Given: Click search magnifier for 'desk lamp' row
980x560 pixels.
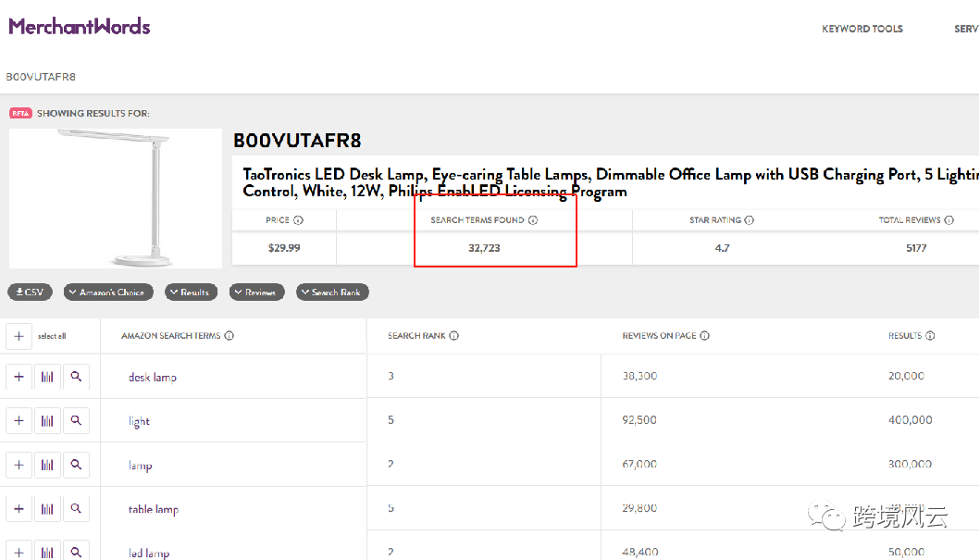Looking at the screenshot, I should pos(76,377).
